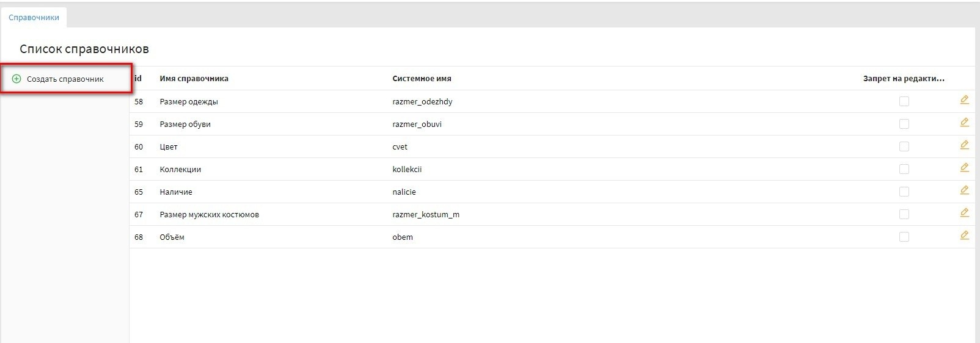Click the pencil icon for Коллекции
Image resolution: width=980 pixels, height=343 pixels.
click(x=964, y=168)
